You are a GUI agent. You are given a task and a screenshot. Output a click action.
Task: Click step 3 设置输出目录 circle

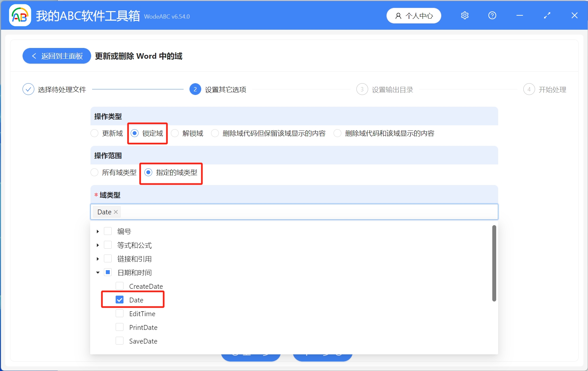(x=362, y=89)
